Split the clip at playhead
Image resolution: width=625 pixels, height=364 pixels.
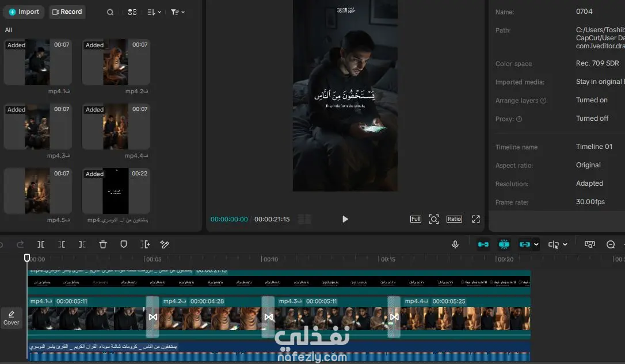[41, 244]
